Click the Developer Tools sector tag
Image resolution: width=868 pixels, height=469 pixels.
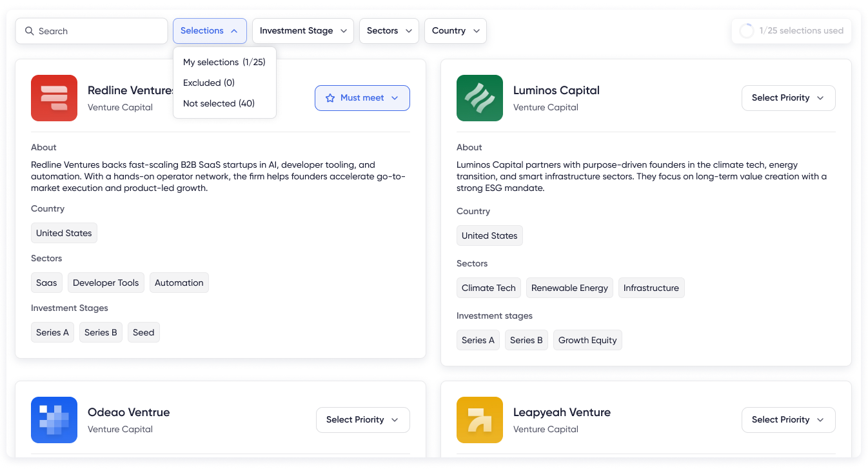click(106, 282)
